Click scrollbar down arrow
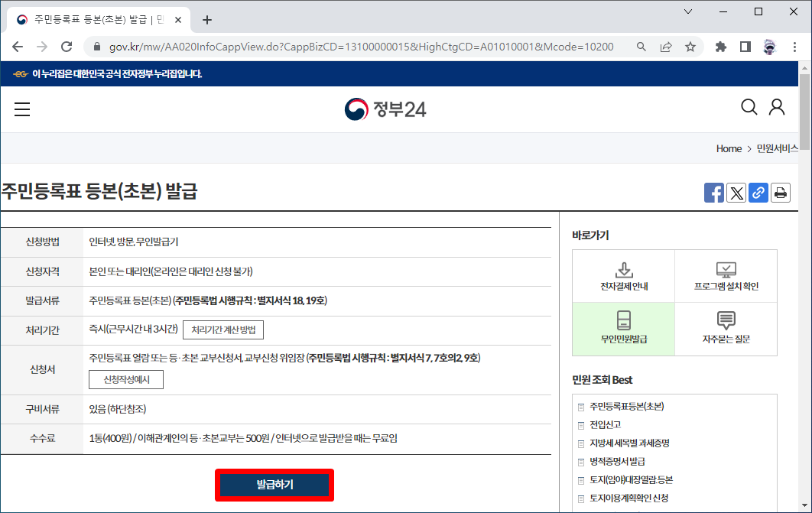The image size is (812, 513). click(804, 506)
